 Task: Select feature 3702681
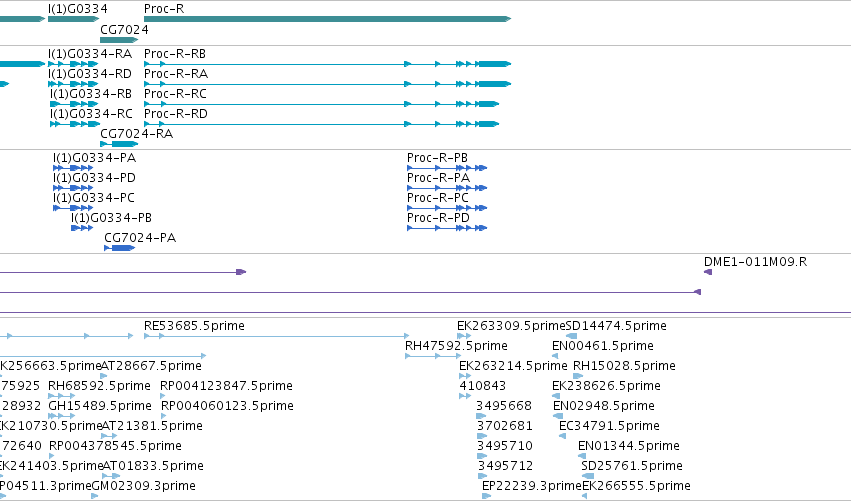(482, 437)
